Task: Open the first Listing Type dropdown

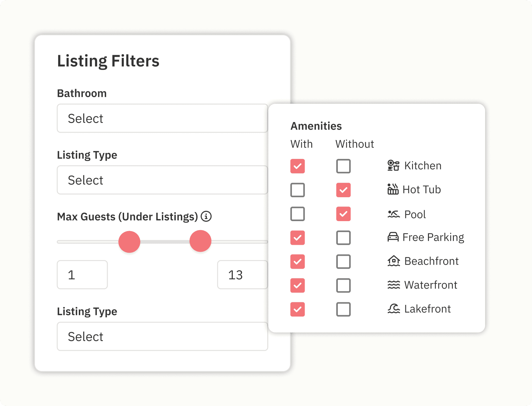Action: 162,180
